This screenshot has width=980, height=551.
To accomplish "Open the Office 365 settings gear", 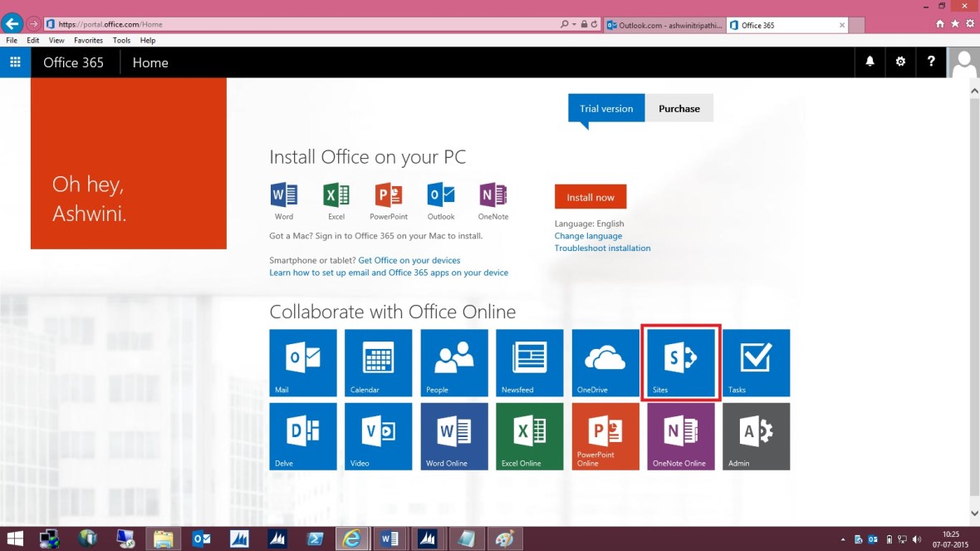I will (x=900, y=61).
